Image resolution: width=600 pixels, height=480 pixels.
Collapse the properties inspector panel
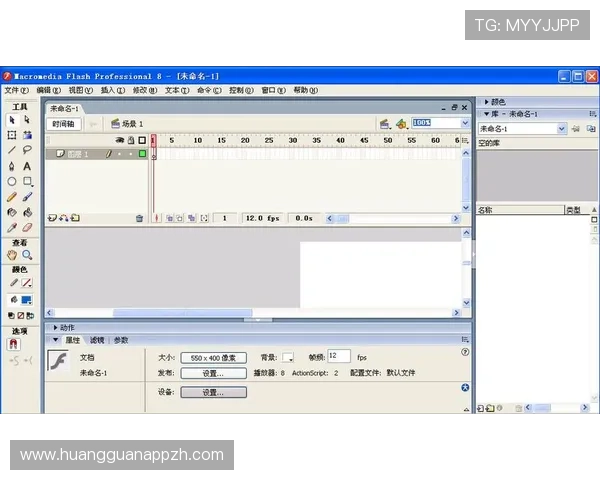(55, 340)
